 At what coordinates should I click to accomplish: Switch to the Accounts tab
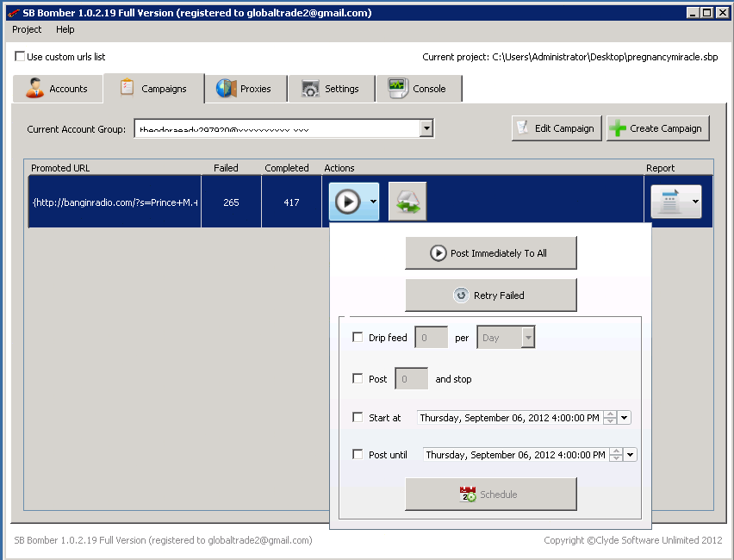point(58,89)
